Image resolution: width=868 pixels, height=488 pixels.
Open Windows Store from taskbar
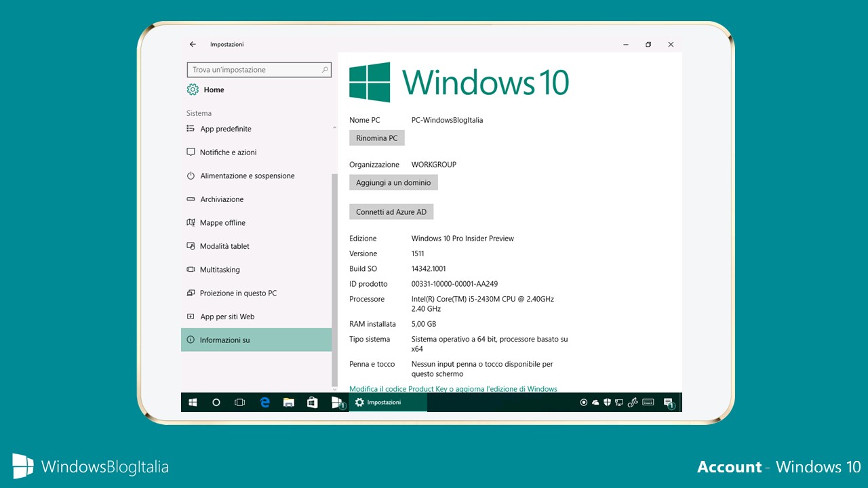tap(312, 403)
